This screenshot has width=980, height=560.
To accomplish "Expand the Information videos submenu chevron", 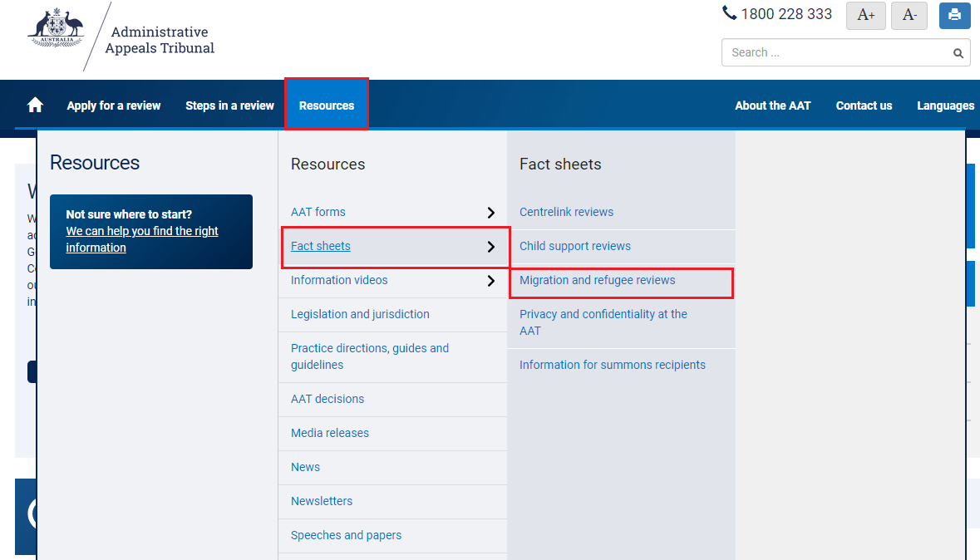I will [x=490, y=281].
